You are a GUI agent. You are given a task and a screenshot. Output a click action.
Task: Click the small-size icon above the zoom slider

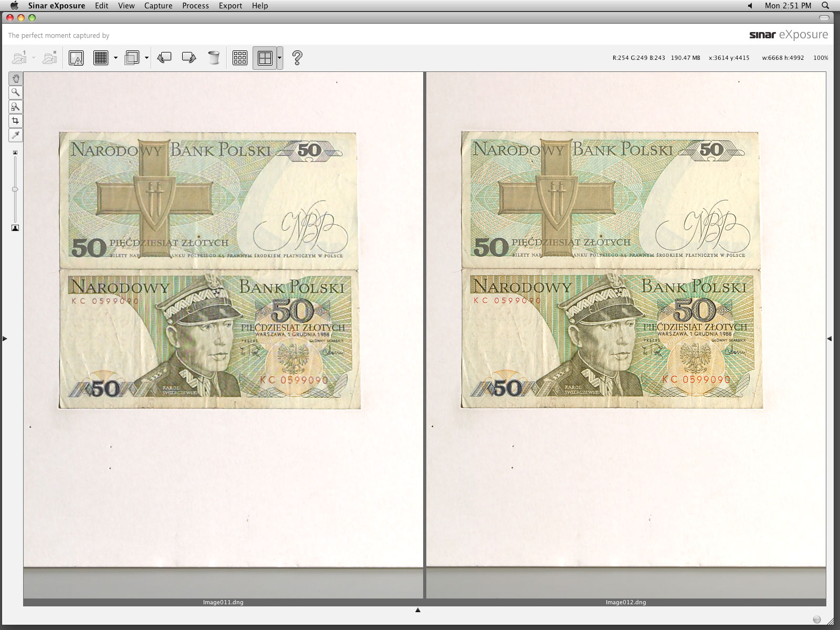pyautogui.click(x=15, y=152)
